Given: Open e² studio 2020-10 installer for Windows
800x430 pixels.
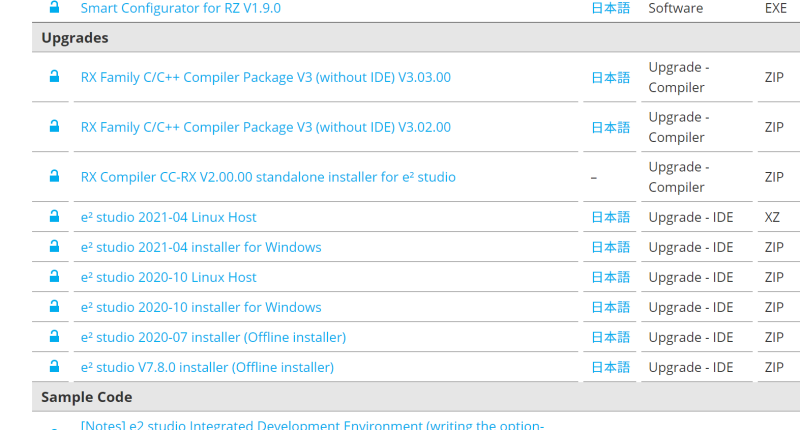Looking at the screenshot, I should point(201,307).
